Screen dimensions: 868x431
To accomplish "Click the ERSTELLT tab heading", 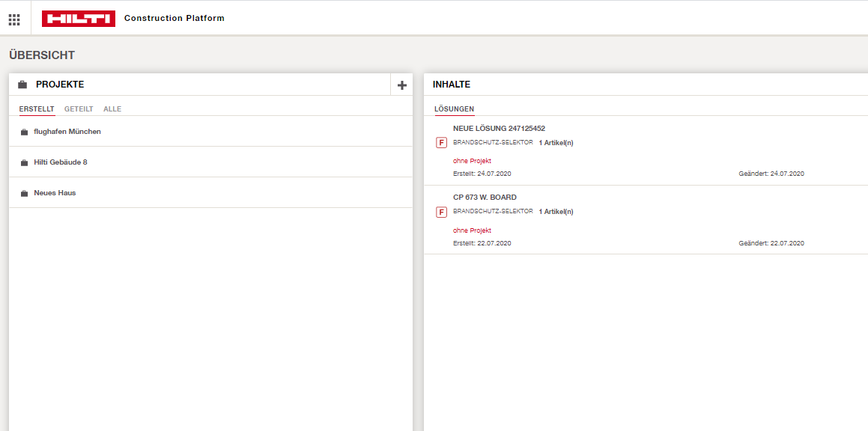I will (37, 108).
